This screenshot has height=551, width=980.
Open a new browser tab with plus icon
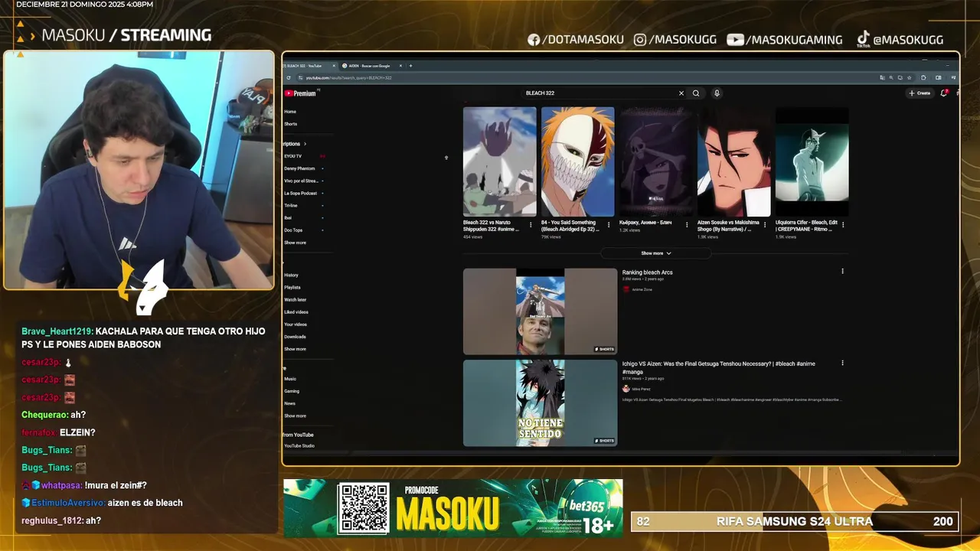[x=410, y=66]
